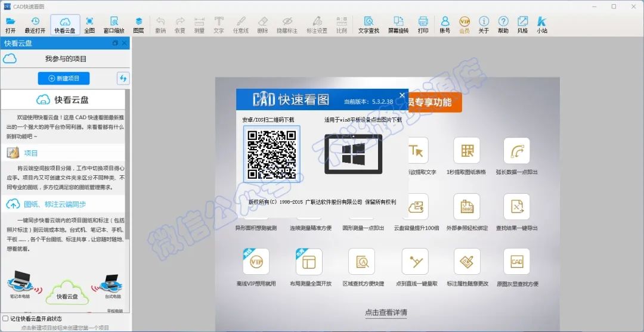Click the 区域查找方便快捷 feature icon
The width and height of the screenshot is (644, 332).
[361, 262]
